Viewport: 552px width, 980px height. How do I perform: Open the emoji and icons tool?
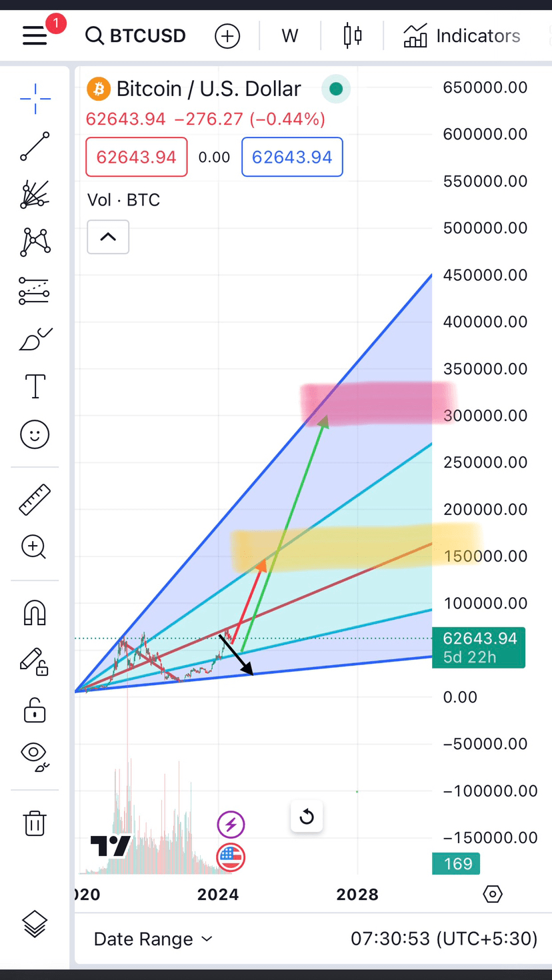coord(35,435)
